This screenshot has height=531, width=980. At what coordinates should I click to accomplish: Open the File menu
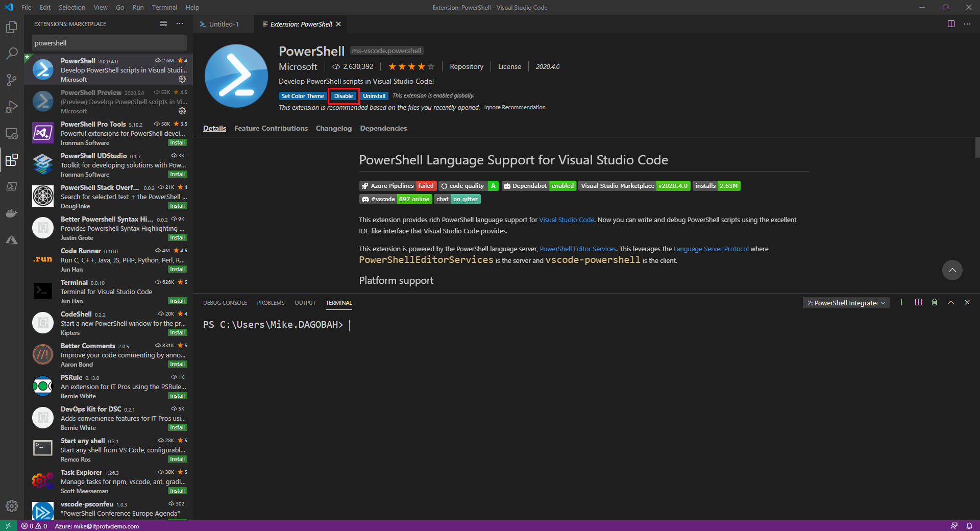click(27, 7)
